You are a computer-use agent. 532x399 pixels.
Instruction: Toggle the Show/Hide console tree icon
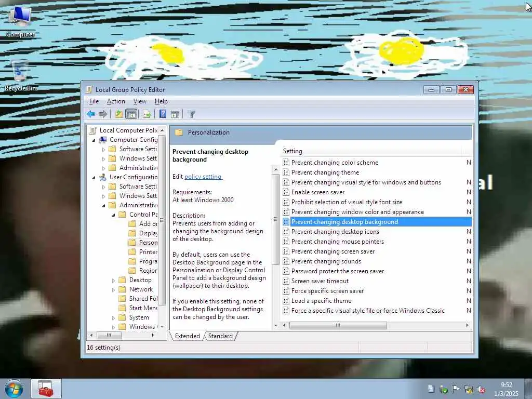(131, 114)
